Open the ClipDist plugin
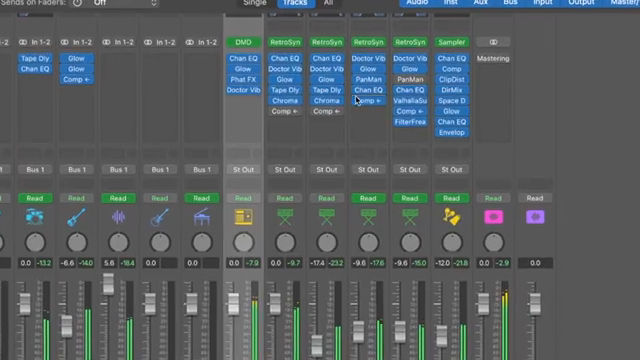Viewport: 640px width, 360px height. (x=451, y=80)
